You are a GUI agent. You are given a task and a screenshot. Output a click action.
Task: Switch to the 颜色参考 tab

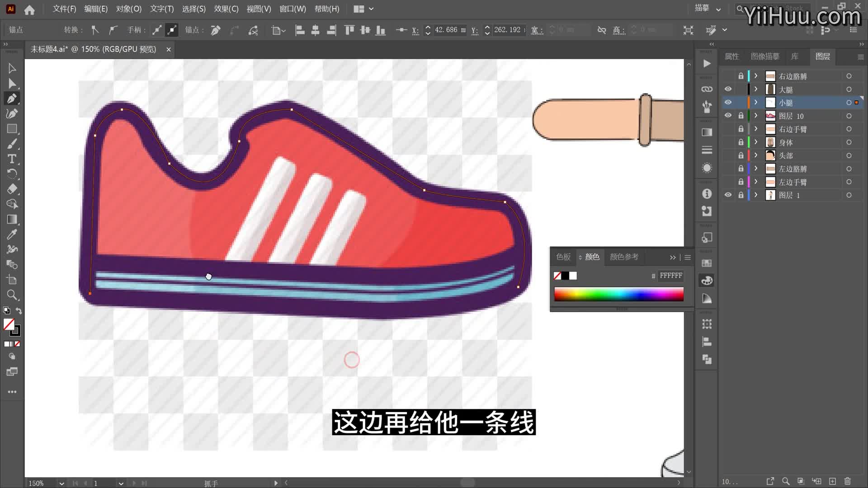point(624,257)
